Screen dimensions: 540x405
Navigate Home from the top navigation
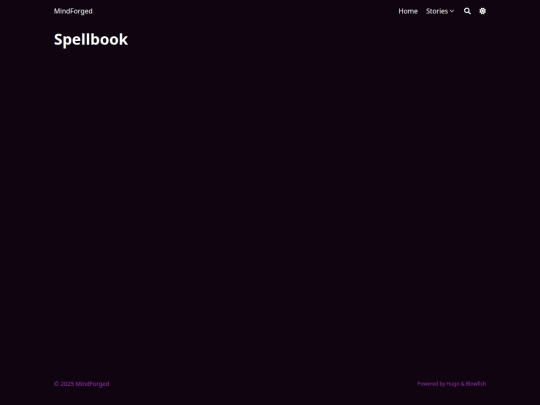(x=408, y=11)
